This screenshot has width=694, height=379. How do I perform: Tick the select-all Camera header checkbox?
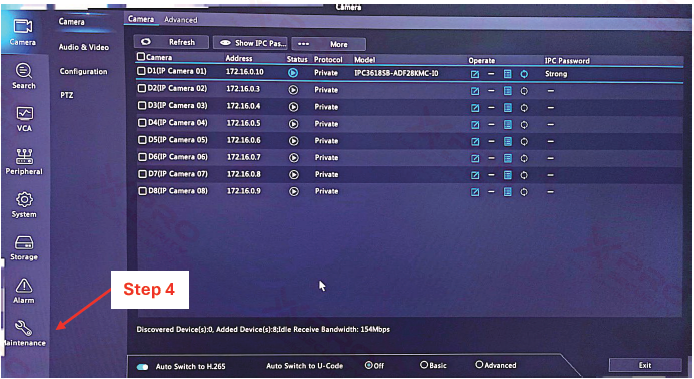pyautogui.click(x=141, y=56)
